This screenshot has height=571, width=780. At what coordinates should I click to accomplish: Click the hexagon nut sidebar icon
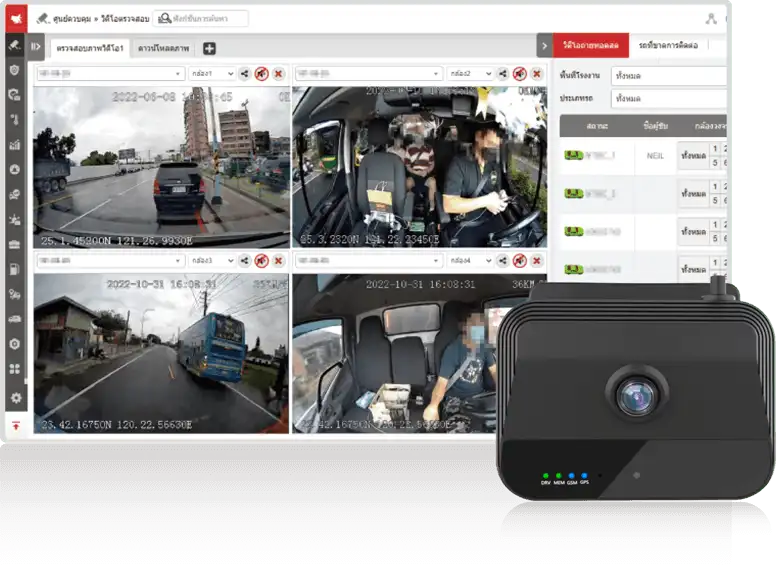pos(15,344)
